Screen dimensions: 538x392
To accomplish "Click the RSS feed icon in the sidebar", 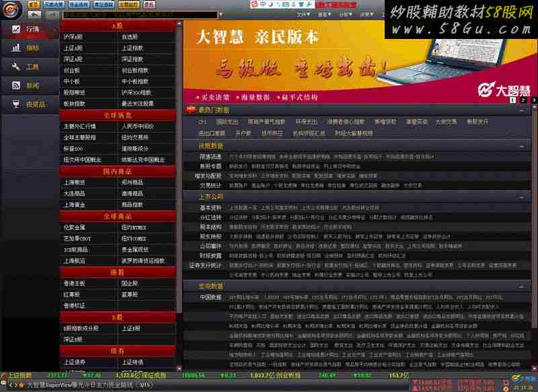I will tap(16, 85).
